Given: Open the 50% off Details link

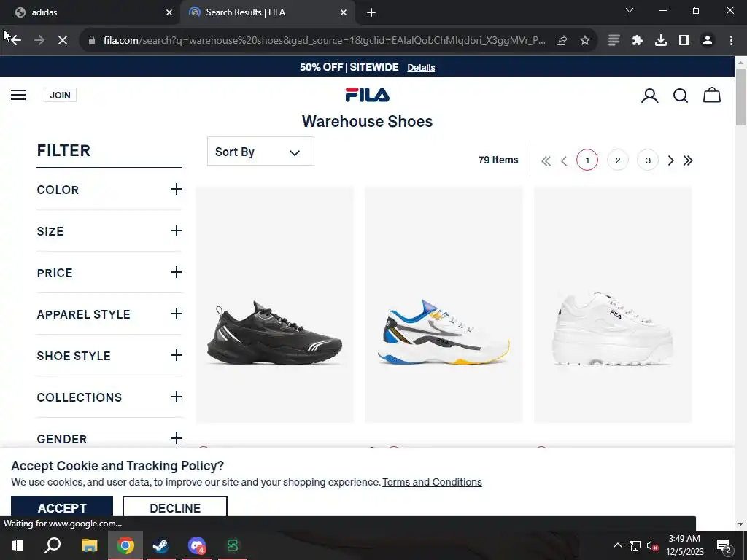Looking at the screenshot, I should (x=421, y=68).
